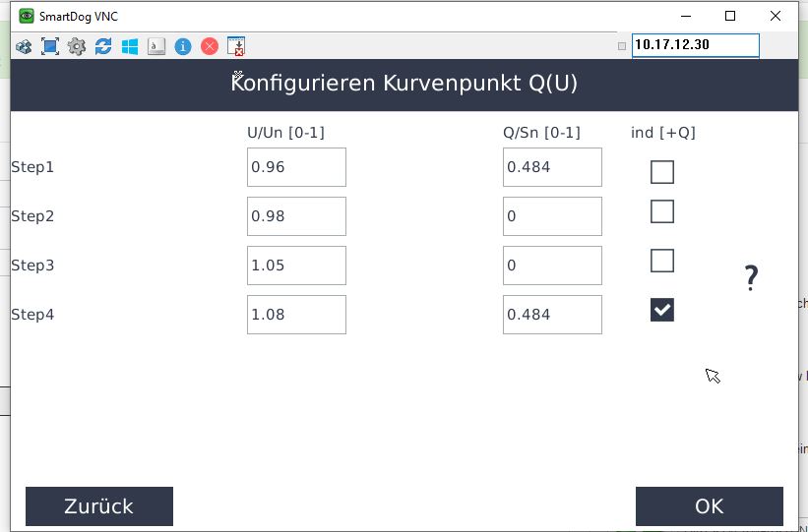Click the new connection icon in toolbar
This screenshot has height=532, width=808.
coord(24,46)
